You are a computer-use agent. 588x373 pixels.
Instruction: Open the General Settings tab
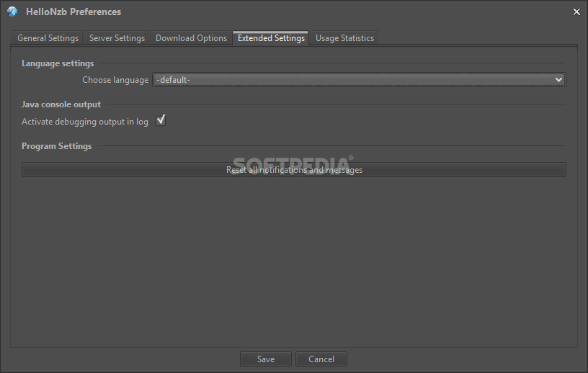(x=48, y=38)
